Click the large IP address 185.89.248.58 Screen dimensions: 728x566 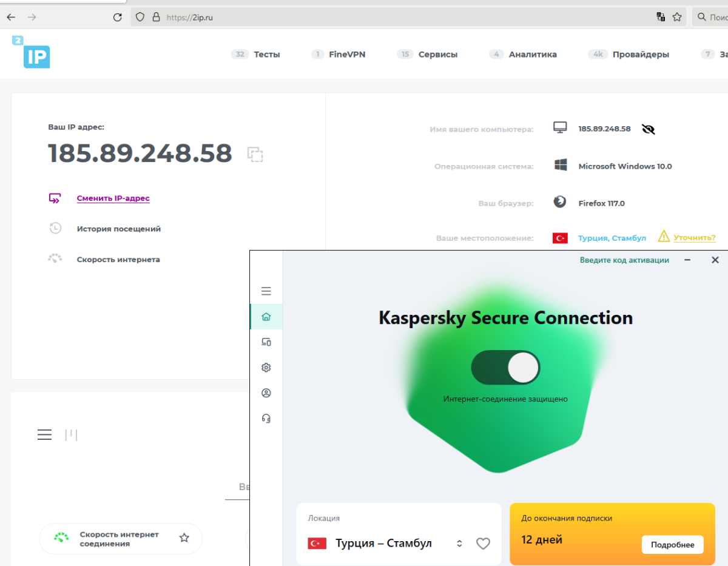click(x=140, y=153)
